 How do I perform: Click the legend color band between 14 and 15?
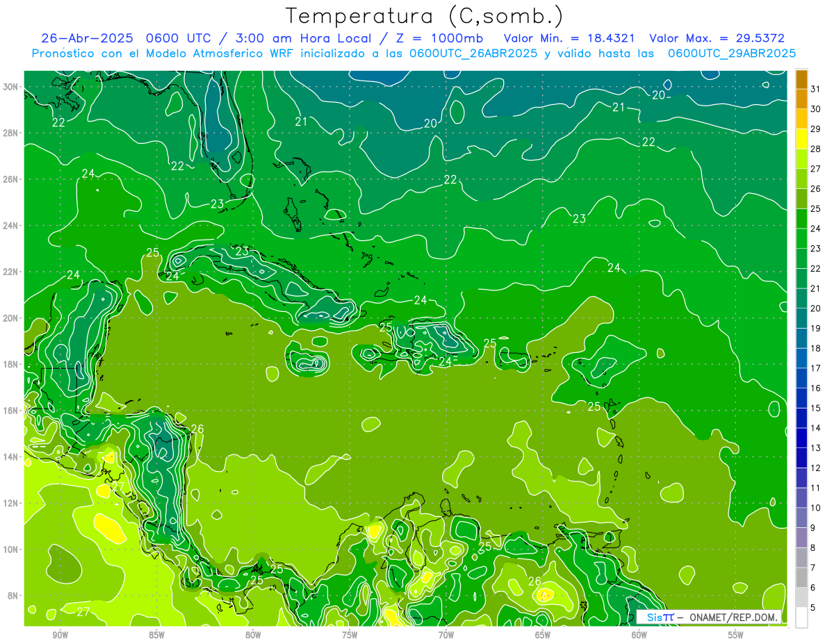[801, 418]
